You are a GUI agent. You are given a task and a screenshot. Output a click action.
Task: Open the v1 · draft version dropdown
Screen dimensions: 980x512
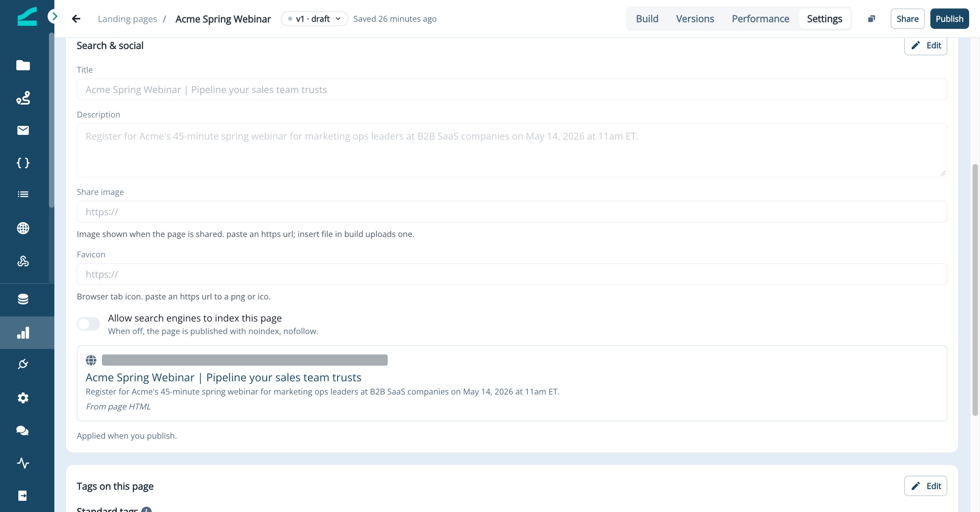314,19
